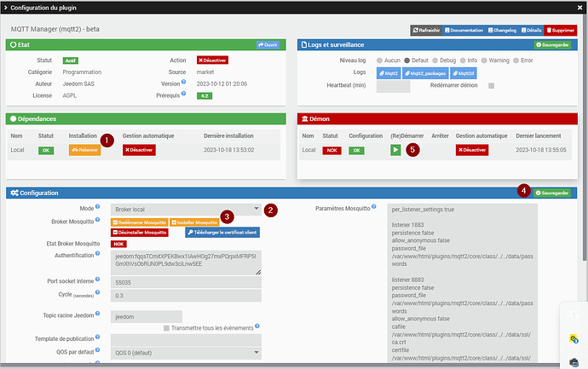Image resolution: width=588 pixels, height=369 pixels.
Task: Click Désinstaller Mosquitto button
Action: (140, 233)
